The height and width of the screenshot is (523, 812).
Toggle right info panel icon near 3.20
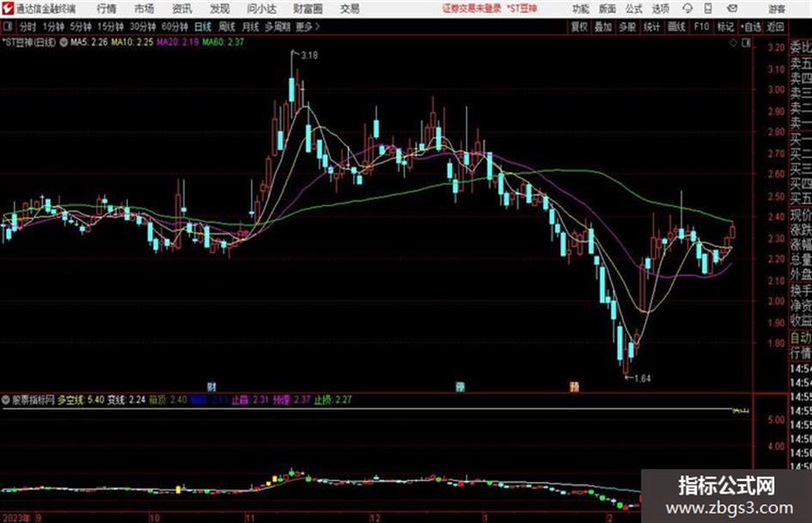(746, 43)
